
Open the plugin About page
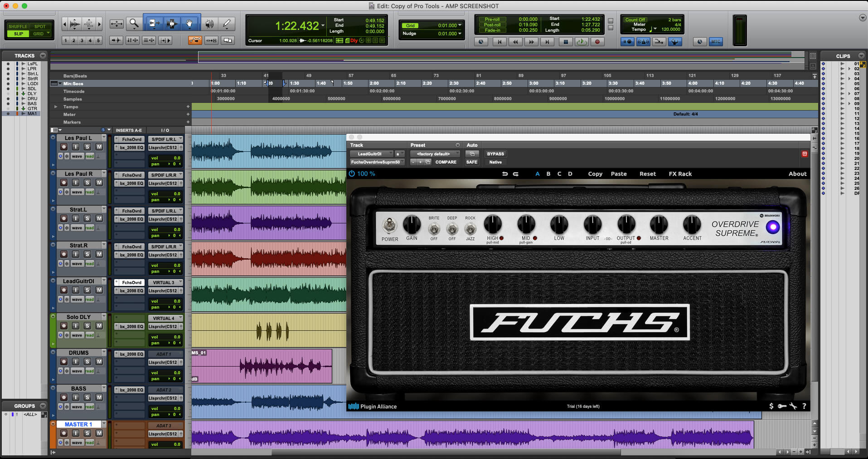coord(797,174)
